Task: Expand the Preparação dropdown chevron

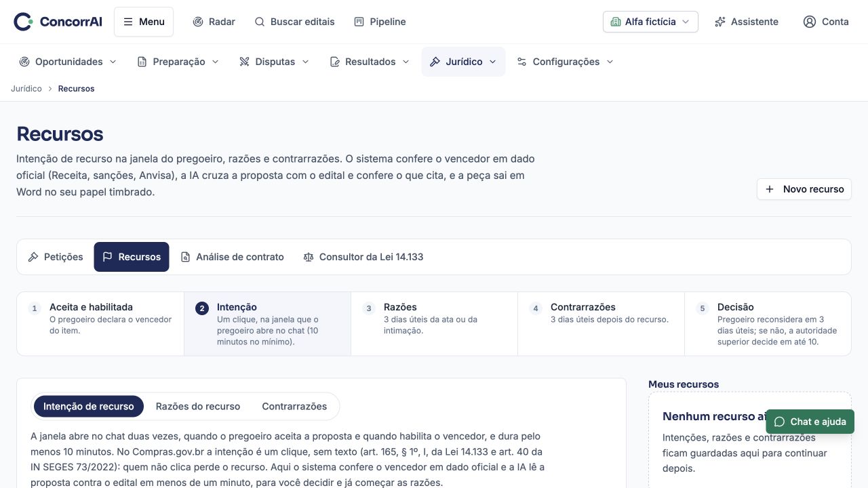Action: click(x=215, y=62)
